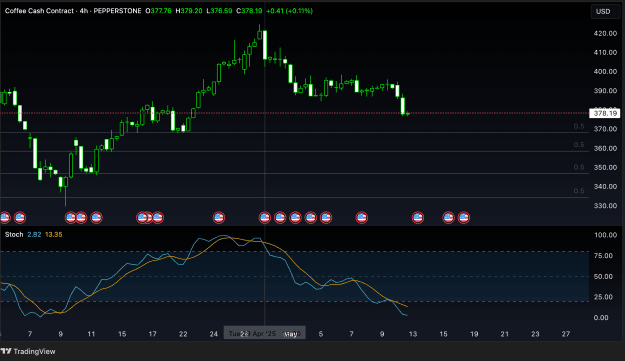625x361 pixels.
Task: Open the TradingView logo link
Action: click(x=28, y=351)
